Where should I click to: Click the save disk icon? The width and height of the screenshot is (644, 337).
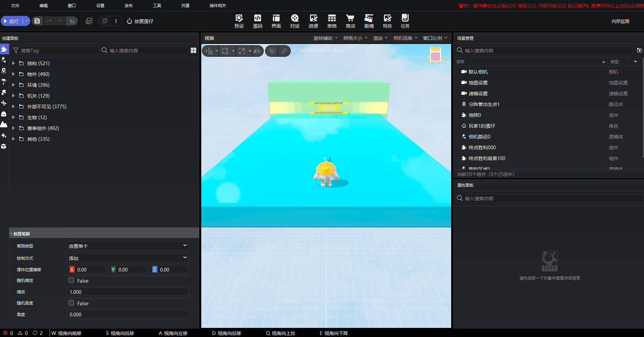pos(37,21)
